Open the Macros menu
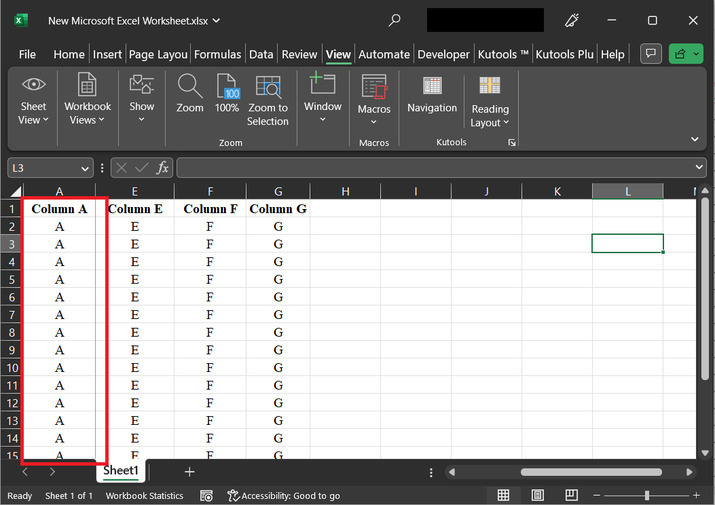The width and height of the screenshot is (715, 505). click(373, 100)
